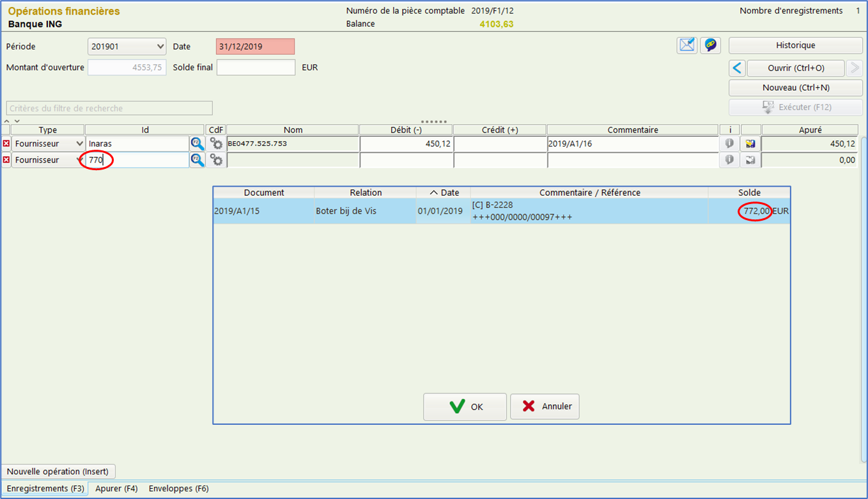Click Commentaire field with 2019/A1/16
868x499 pixels.
632,144
